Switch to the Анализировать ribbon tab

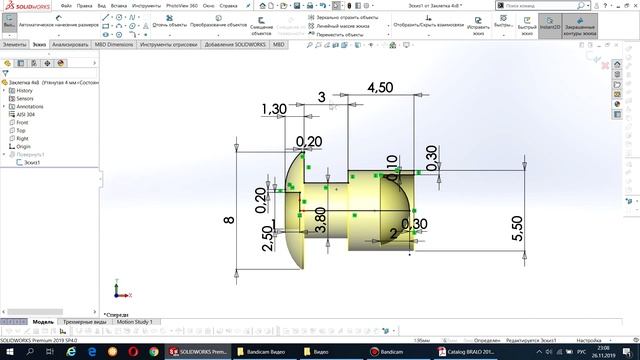(70, 44)
